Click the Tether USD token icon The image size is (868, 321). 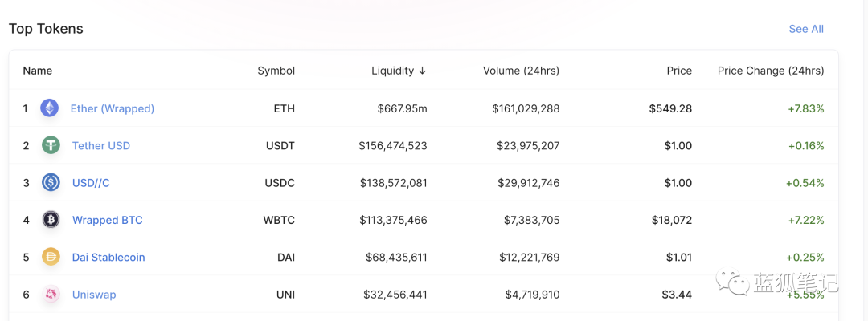pos(51,145)
